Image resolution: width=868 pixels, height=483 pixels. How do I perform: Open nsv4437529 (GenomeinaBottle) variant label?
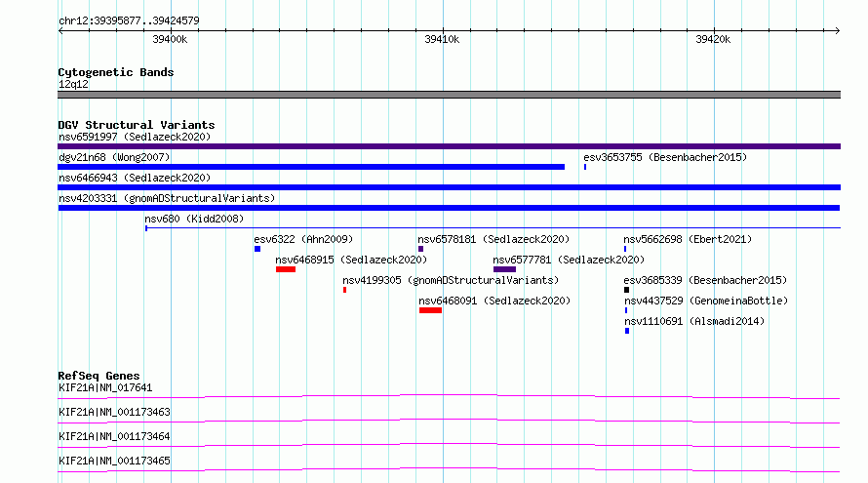point(706,301)
